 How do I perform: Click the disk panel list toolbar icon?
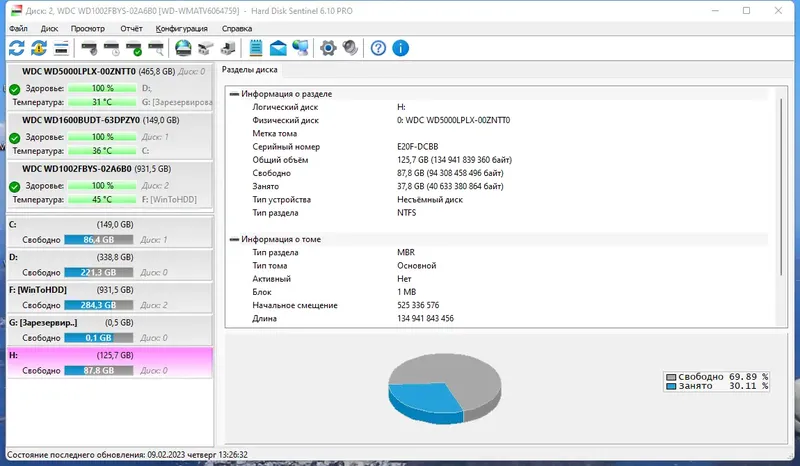61,48
